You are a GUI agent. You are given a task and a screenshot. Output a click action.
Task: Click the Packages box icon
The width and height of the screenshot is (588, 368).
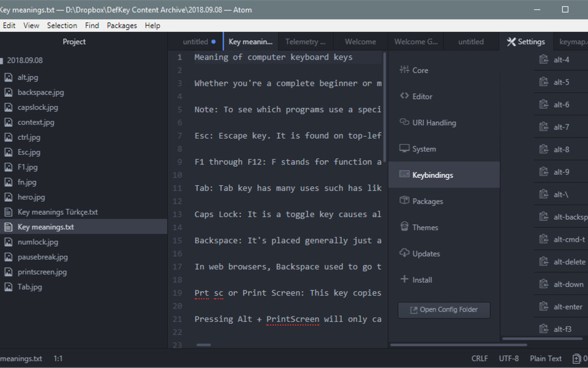(x=404, y=201)
